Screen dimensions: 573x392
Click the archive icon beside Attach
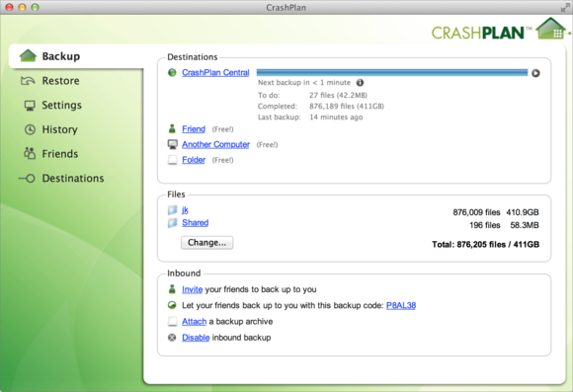(173, 322)
